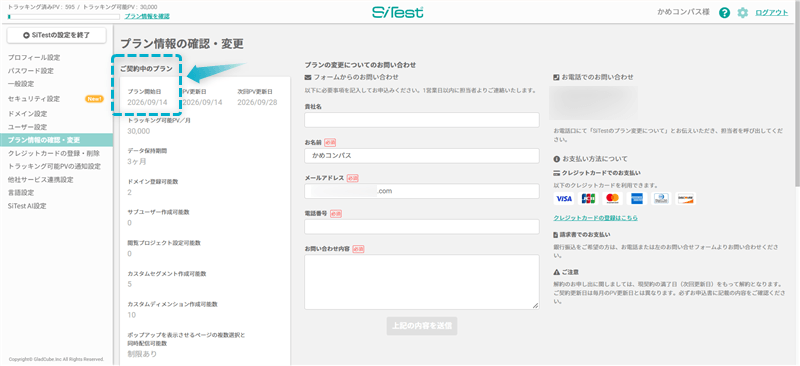
Task: Open トラッキング可能PVの通知設定 in the sidebar
Action: 54,166
